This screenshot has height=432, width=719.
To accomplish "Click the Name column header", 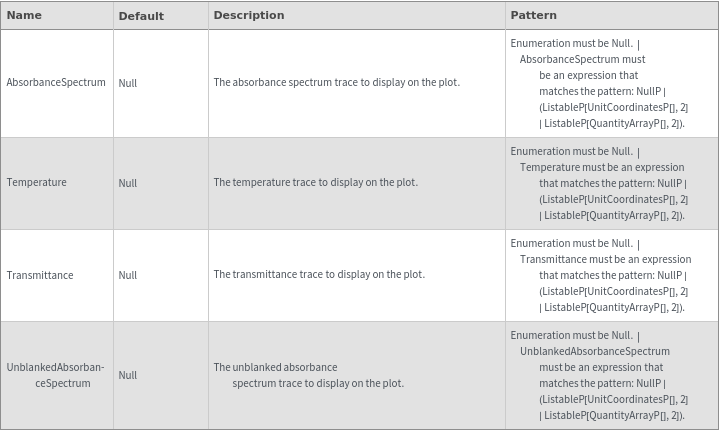I will (x=24, y=16).
